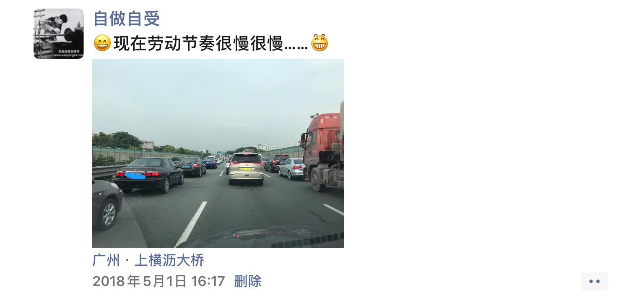The image size is (644, 296).
Task: Delete this post via the 删除 link
Action: pyautogui.click(x=248, y=281)
